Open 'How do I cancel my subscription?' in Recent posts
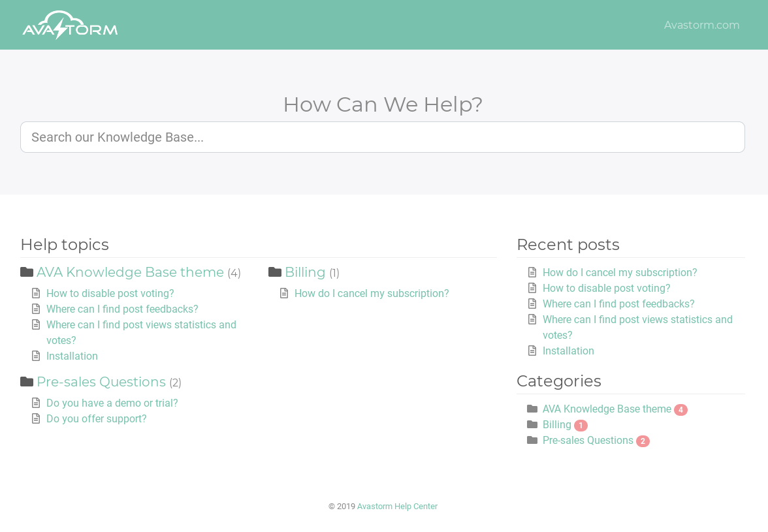 (620, 272)
